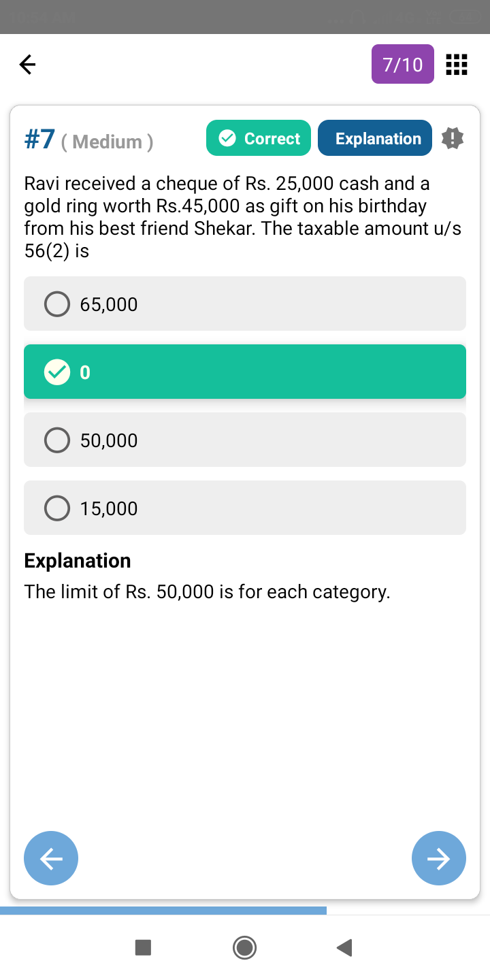Select the 50,000 answer radio button
The height and width of the screenshot is (980, 490).
[x=57, y=440]
